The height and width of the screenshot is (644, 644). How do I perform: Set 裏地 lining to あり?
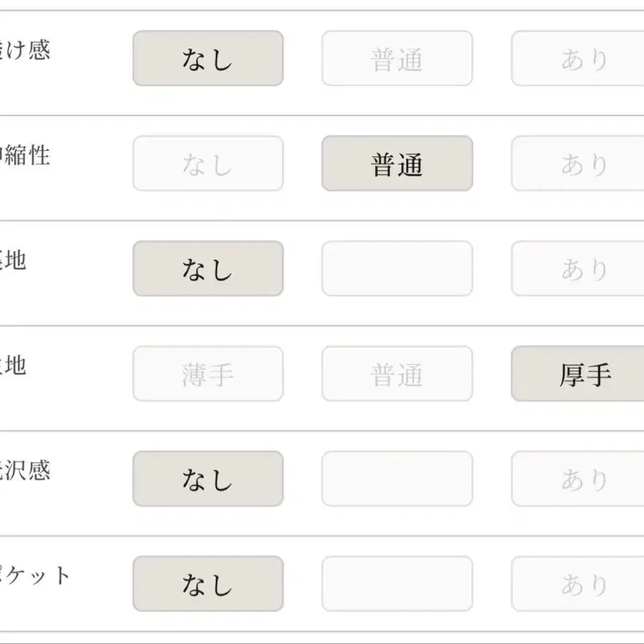(580, 269)
